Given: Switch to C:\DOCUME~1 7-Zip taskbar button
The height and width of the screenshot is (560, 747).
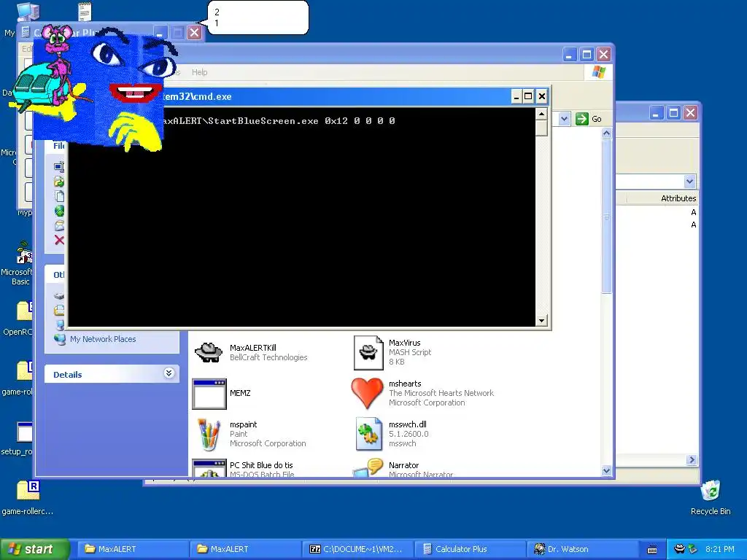Looking at the screenshot, I should pos(357,549).
